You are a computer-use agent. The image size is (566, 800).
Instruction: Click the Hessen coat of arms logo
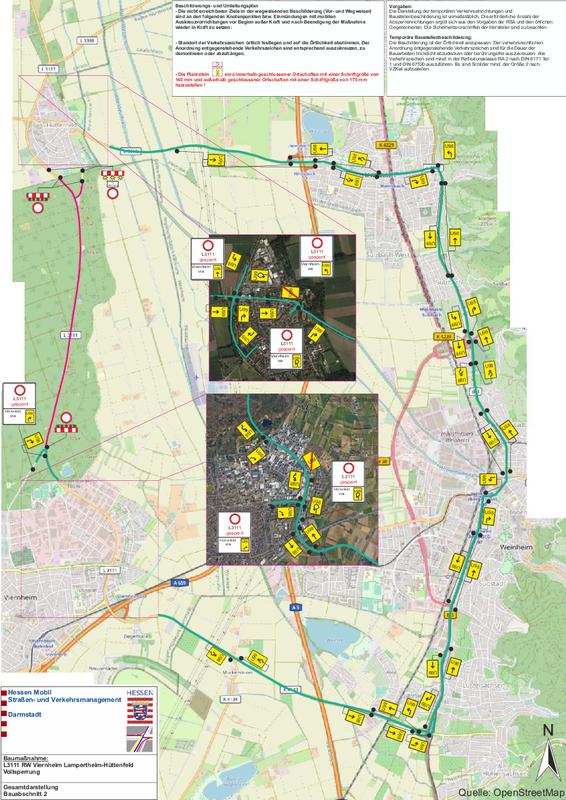pyautogui.click(x=139, y=712)
